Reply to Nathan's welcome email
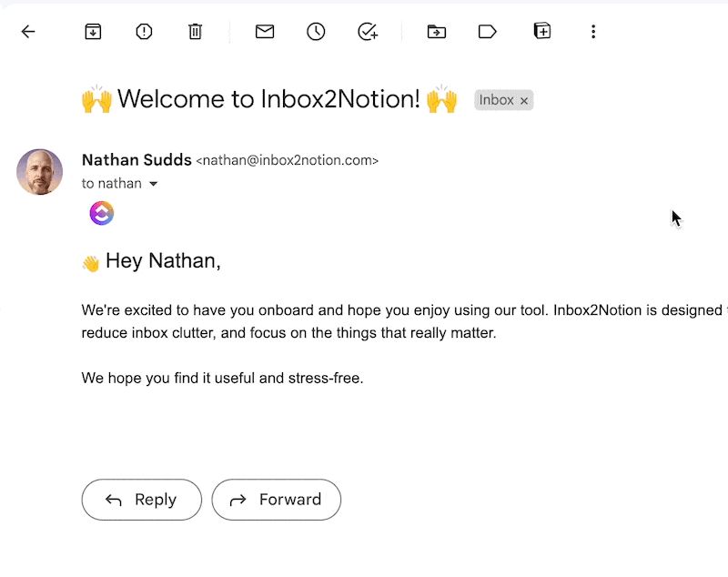Screen dimensions: 728x577 [x=141, y=500]
